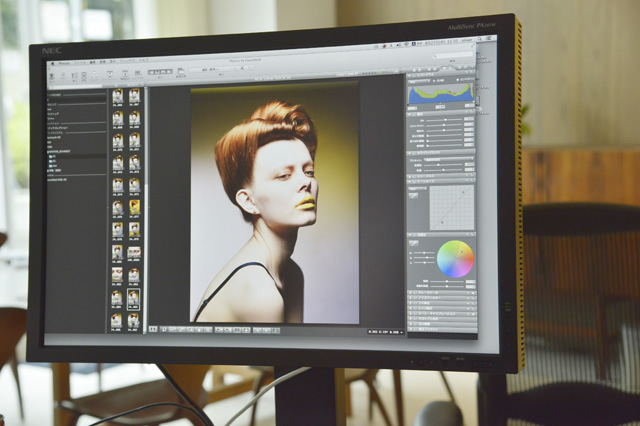This screenshot has height=426, width=640.
Task: Open the Curves channel dropdown
Action: [418, 189]
